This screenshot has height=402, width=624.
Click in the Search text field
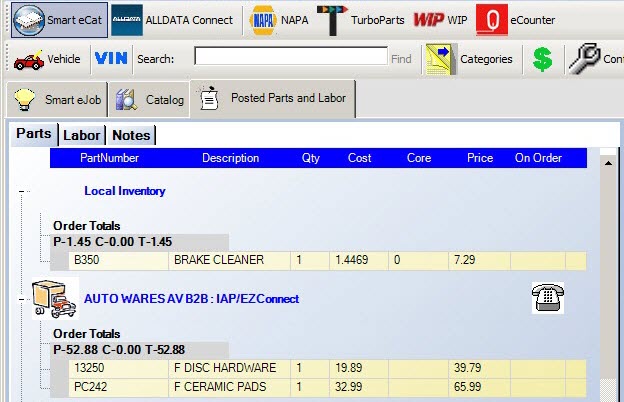290,58
